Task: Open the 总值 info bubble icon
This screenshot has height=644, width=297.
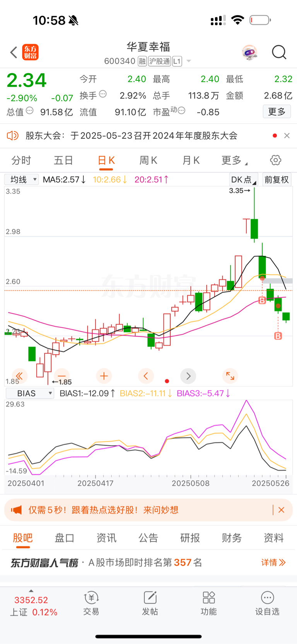Action: click(x=29, y=111)
